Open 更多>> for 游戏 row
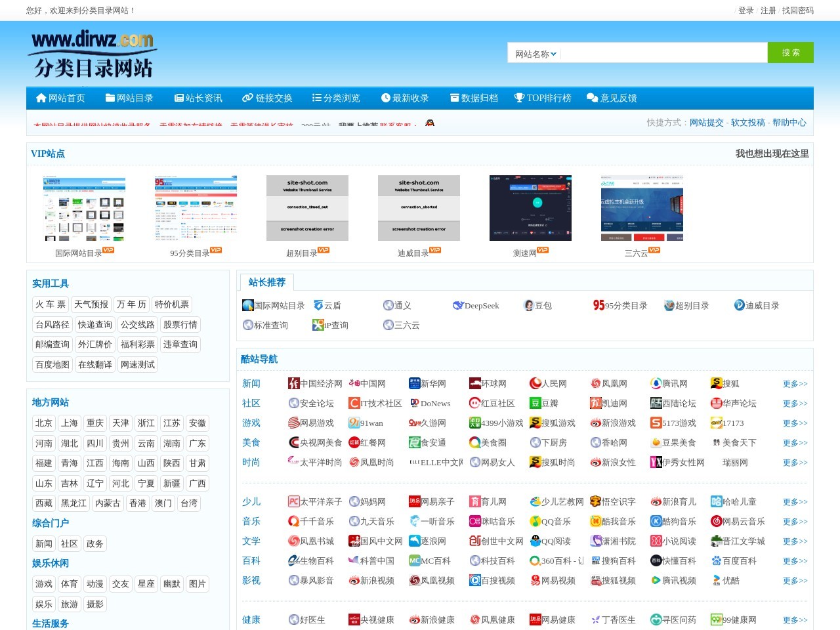Image resolution: width=840 pixels, height=630 pixels. point(795,423)
